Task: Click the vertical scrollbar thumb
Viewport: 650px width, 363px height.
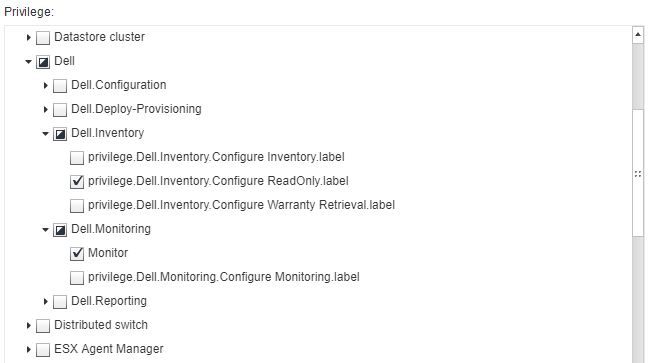Action: coord(638,174)
